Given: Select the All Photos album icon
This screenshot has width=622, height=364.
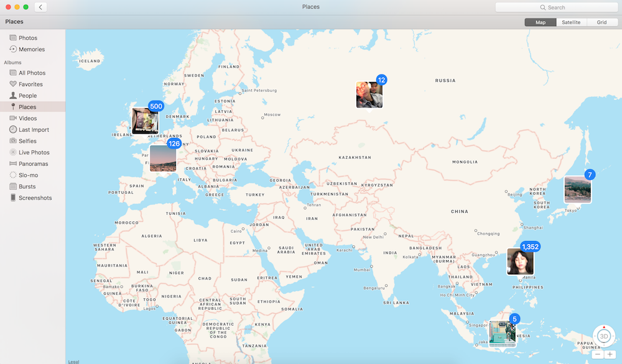Looking at the screenshot, I should pyautogui.click(x=13, y=73).
